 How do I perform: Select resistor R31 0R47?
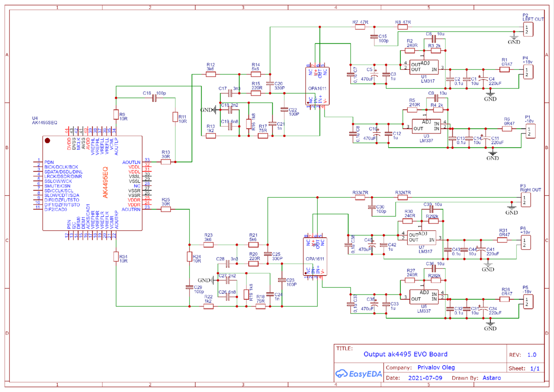coord(503,240)
